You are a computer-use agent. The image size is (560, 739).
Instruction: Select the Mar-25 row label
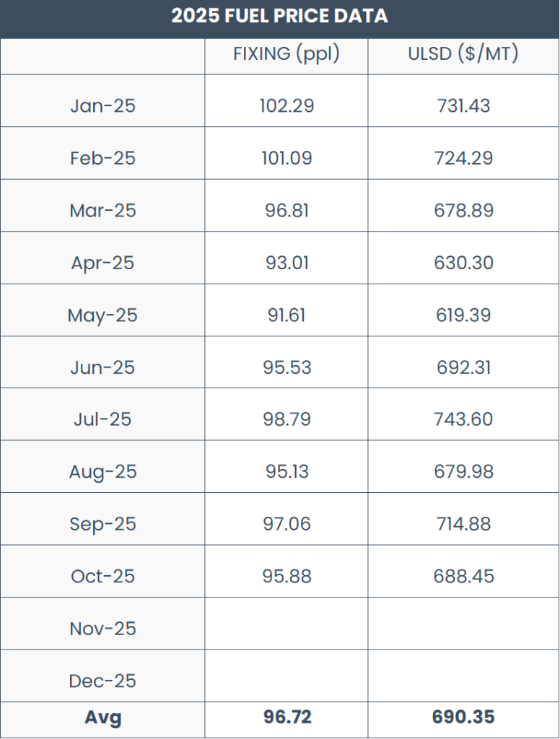point(102,211)
